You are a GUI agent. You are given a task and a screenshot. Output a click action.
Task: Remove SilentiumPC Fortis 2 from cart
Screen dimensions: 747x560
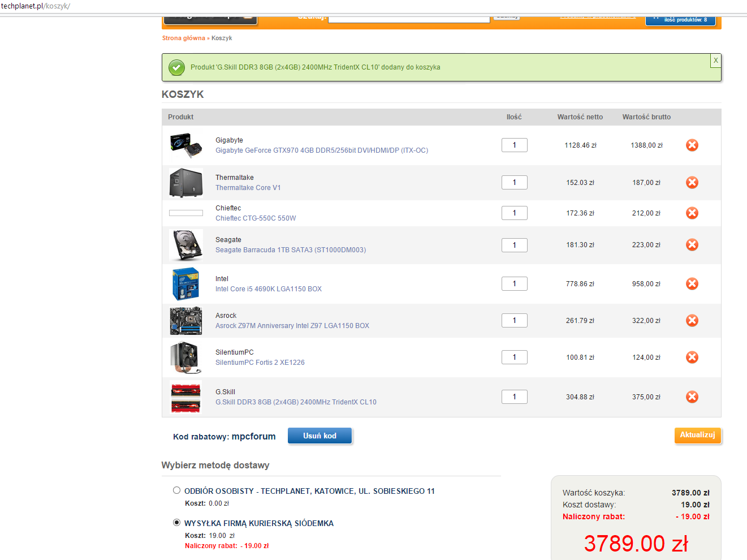pyautogui.click(x=692, y=357)
